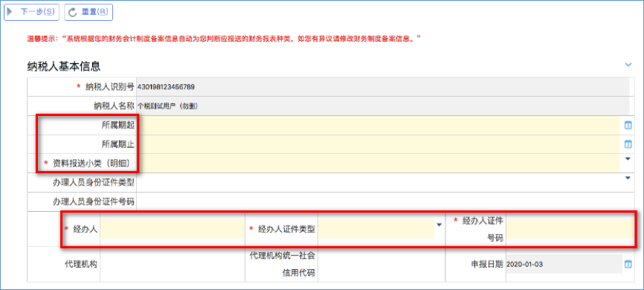Open calendar icon for 所属期起
Viewport: 644px width, 290px height.
click(x=628, y=125)
